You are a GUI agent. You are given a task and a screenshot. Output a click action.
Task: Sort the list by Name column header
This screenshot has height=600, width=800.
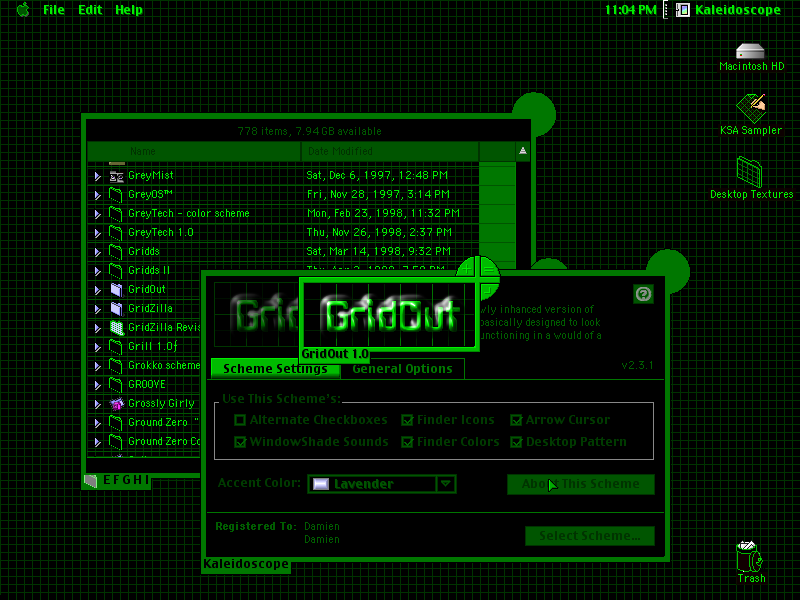[x=194, y=152]
